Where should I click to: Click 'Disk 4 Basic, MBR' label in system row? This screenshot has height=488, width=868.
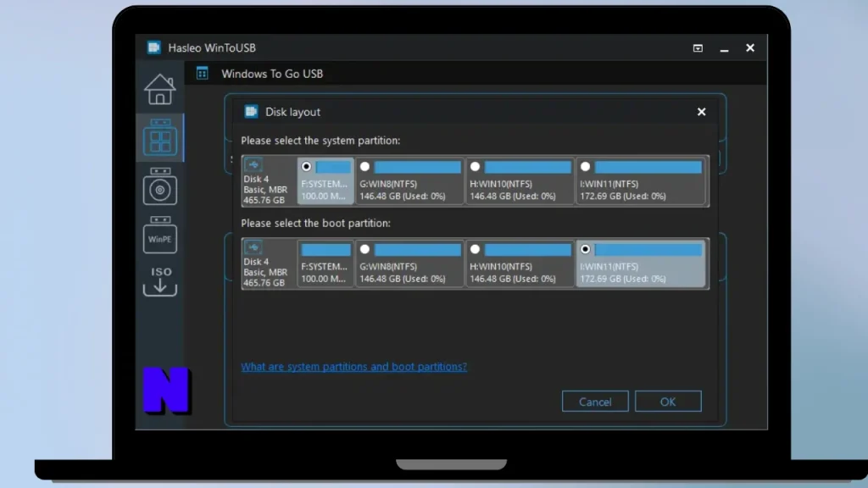coord(265,184)
